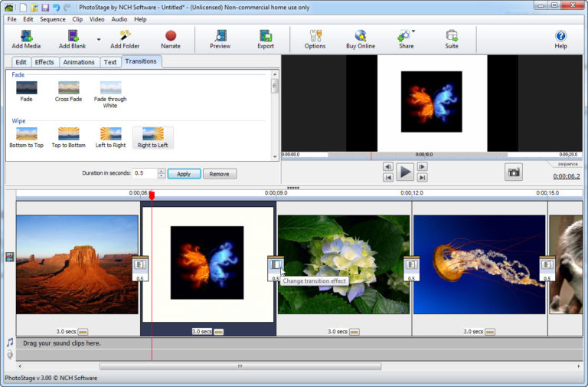The height and width of the screenshot is (387, 588).
Task: Click the transition icon after the jellyfish slide
Action: [547, 264]
